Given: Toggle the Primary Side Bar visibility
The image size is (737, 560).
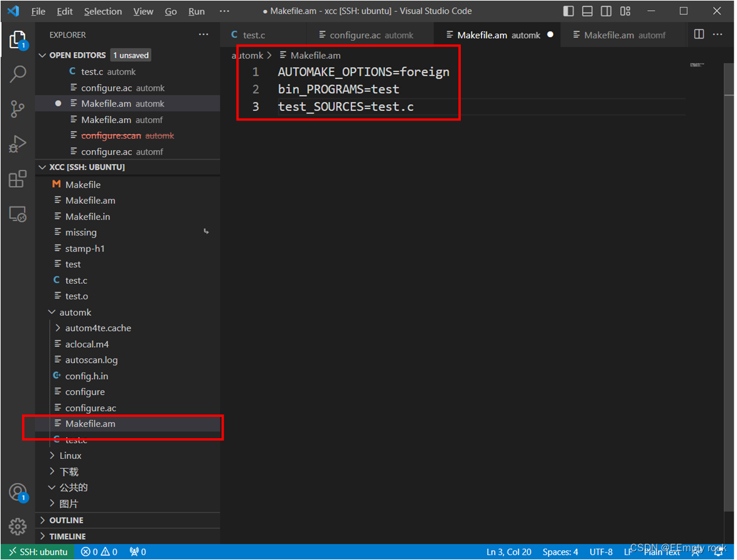Looking at the screenshot, I should click(569, 11).
